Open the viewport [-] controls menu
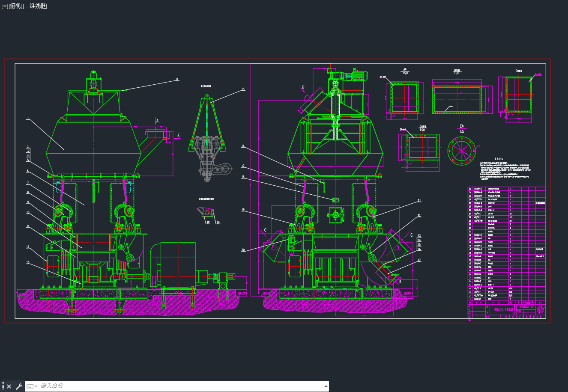Image resolution: width=568 pixels, height=392 pixels. 5,6
